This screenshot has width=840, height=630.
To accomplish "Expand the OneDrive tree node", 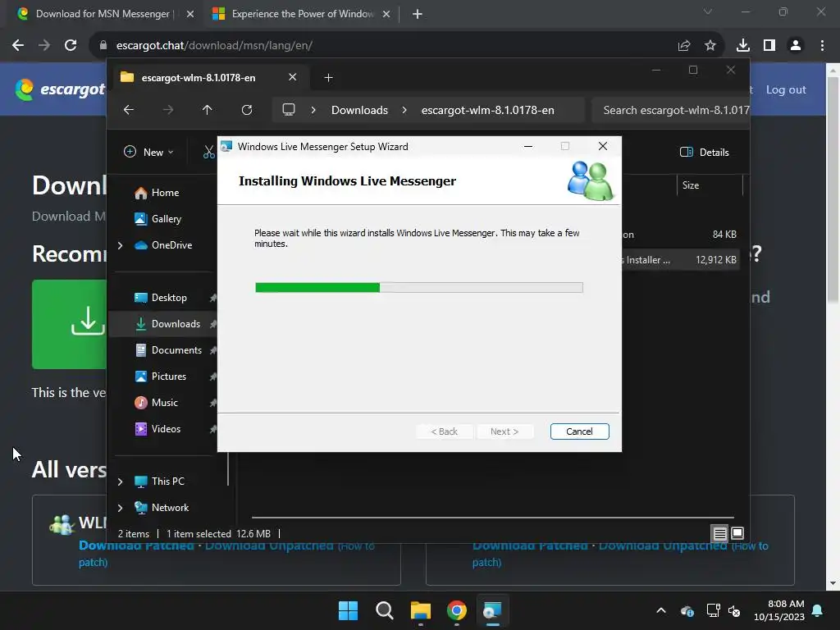I will (120, 244).
